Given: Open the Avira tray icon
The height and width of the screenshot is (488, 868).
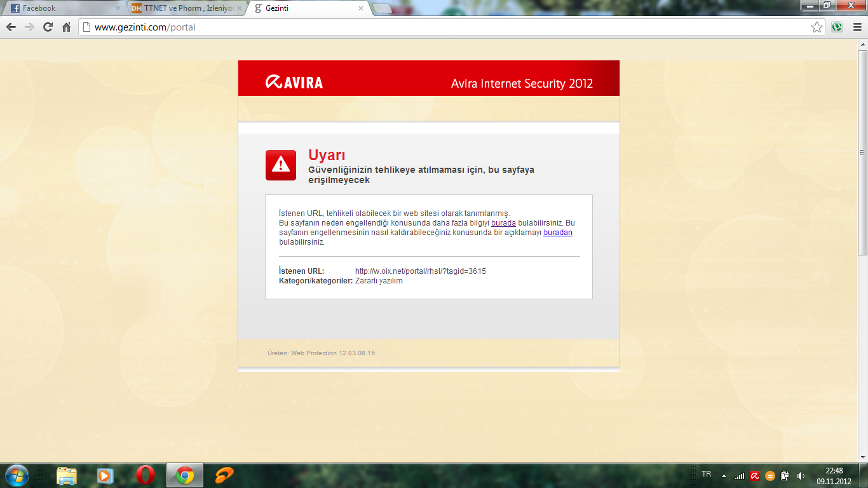Looking at the screenshot, I should click(755, 476).
